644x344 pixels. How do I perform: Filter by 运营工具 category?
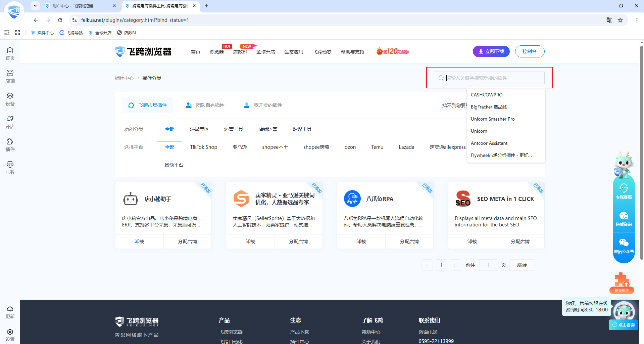click(x=234, y=129)
